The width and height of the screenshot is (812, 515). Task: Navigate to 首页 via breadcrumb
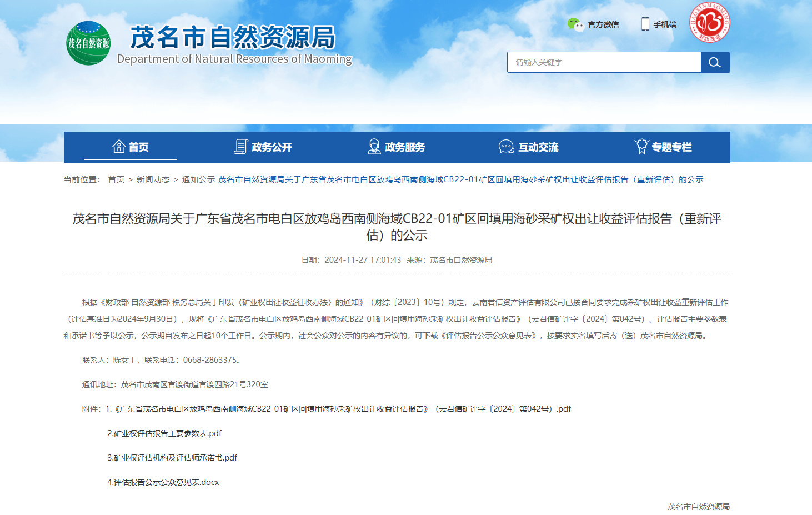[x=115, y=179]
